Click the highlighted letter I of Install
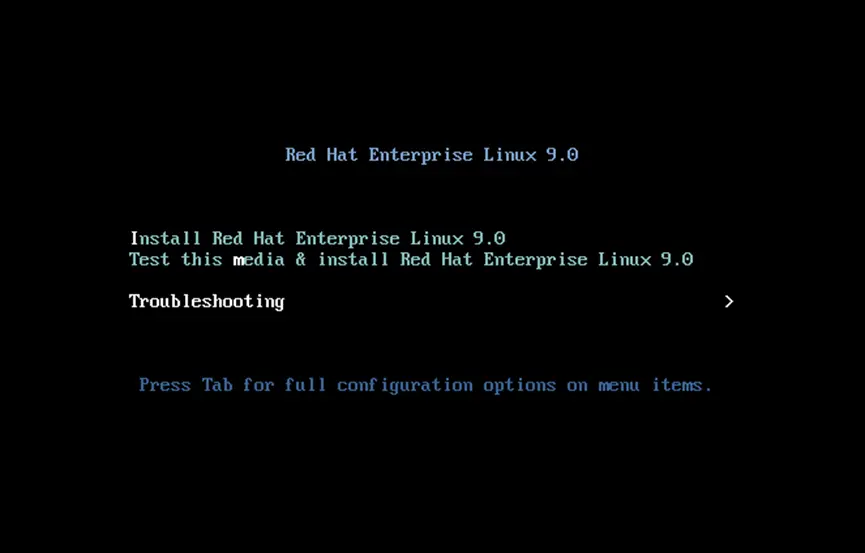 (134, 238)
